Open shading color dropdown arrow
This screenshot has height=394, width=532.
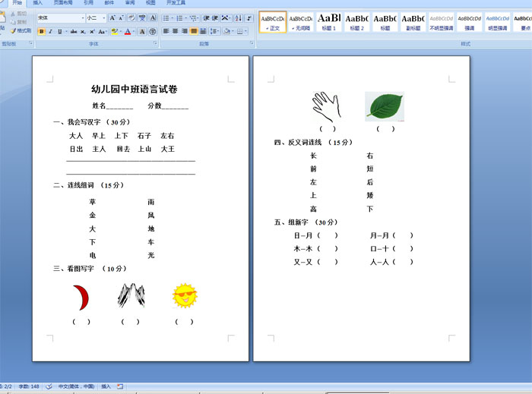pyautogui.click(x=233, y=31)
